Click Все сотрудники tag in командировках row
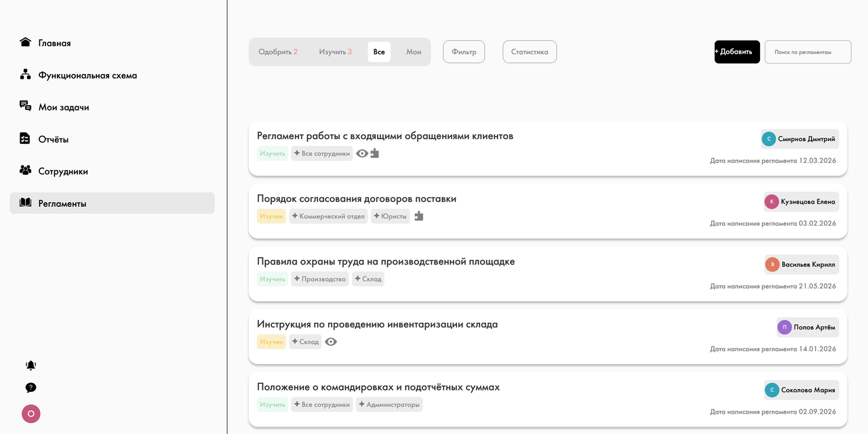Image resolution: width=868 pixels, height=434 pixels. (322, 405)
